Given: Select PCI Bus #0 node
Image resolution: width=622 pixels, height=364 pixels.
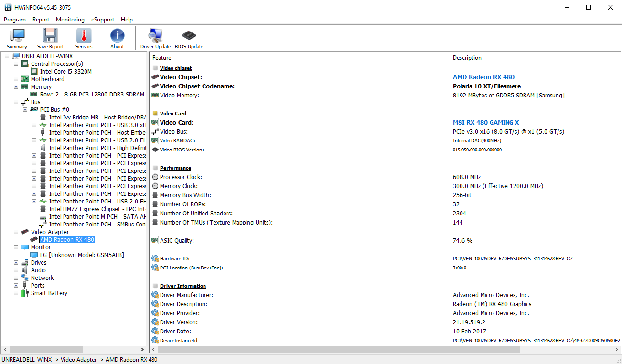Looking at the screenshot, I should click(54, 110).
